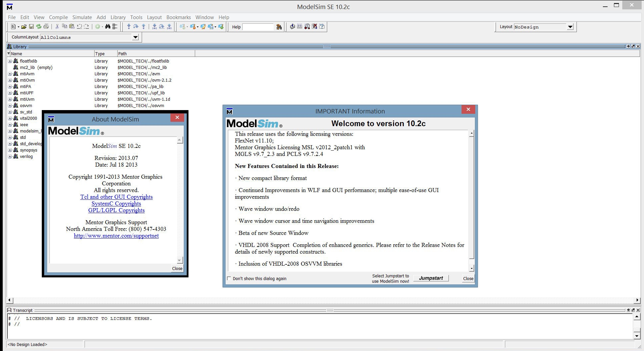Open the File menu
This screenshot has width=644, height=351.
coord(12,17)
